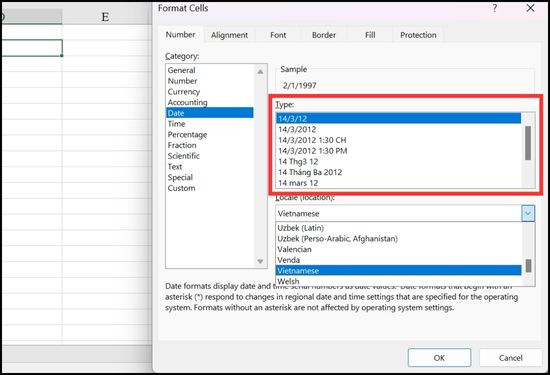Select General in the Category list

tap(209, 70)
